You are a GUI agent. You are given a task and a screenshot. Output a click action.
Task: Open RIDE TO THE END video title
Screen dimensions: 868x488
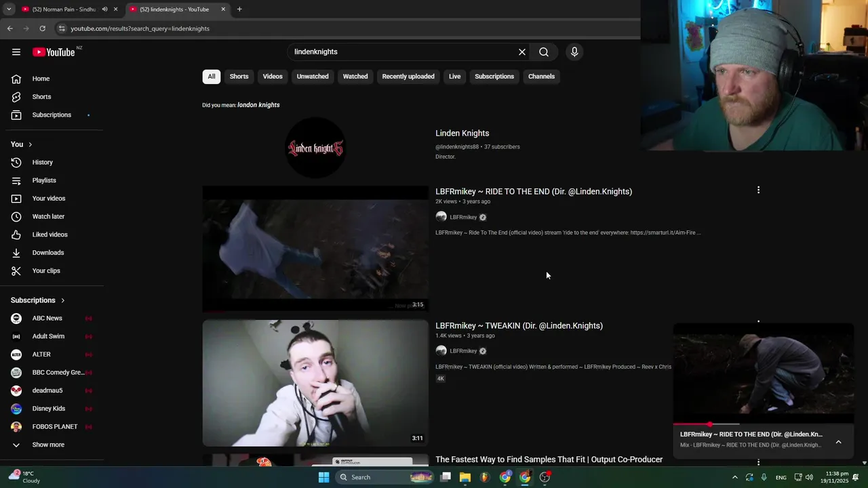click(x=534, y=192)
